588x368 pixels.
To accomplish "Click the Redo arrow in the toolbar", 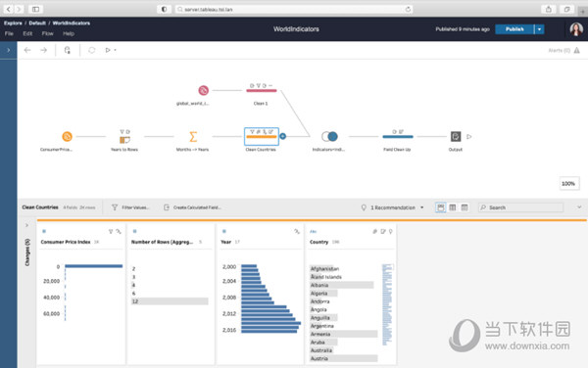I will [x=43, y=50].
